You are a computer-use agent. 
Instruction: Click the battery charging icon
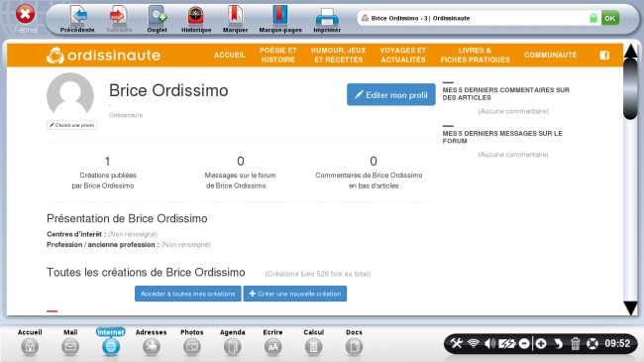507,343
